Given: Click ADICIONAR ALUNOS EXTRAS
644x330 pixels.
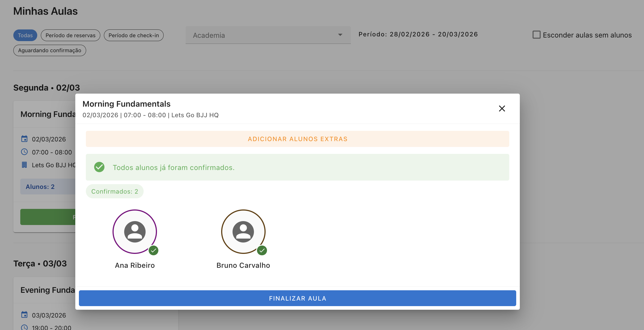Looking at the screenshot, I should pyautogui.click(x=297, y=139).
